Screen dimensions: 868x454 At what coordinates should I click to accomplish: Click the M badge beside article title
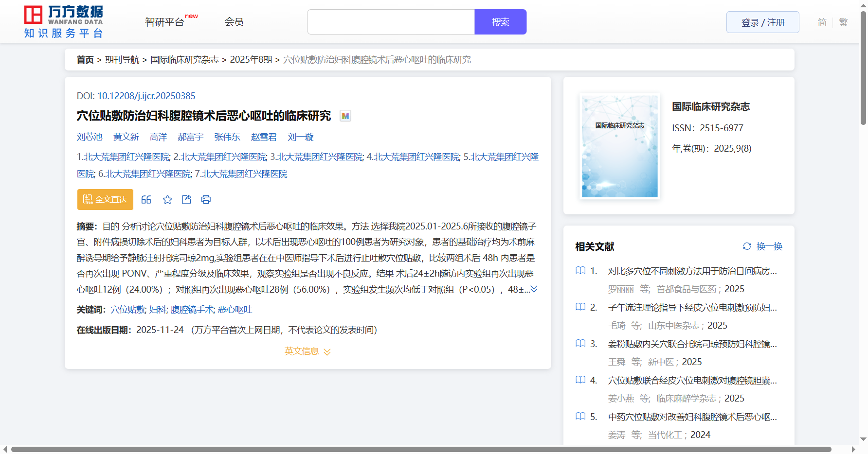tap(345, 116)
